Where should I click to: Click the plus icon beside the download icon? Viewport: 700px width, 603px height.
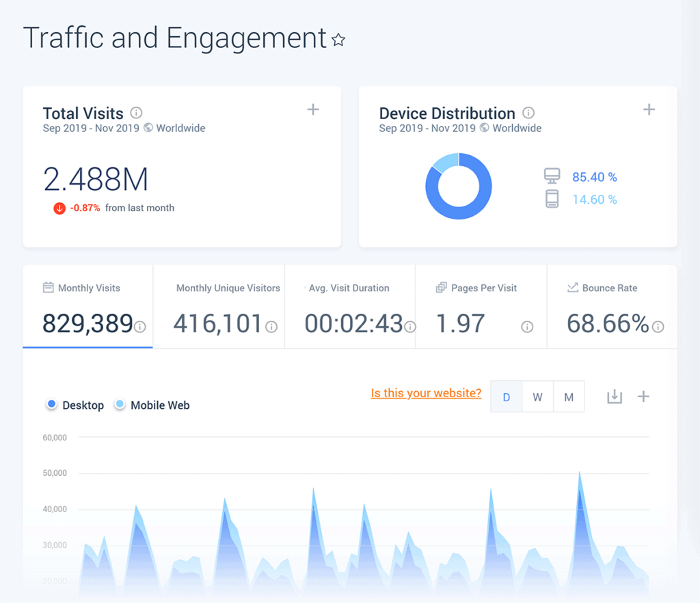pyautogui.click(x=643, y=397)
